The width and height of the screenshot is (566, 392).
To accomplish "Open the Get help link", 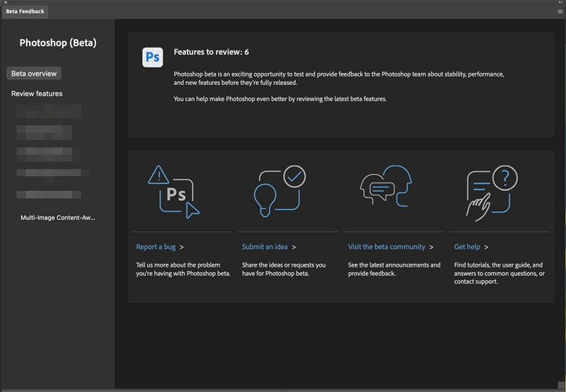I will click(x=467, y=247).
